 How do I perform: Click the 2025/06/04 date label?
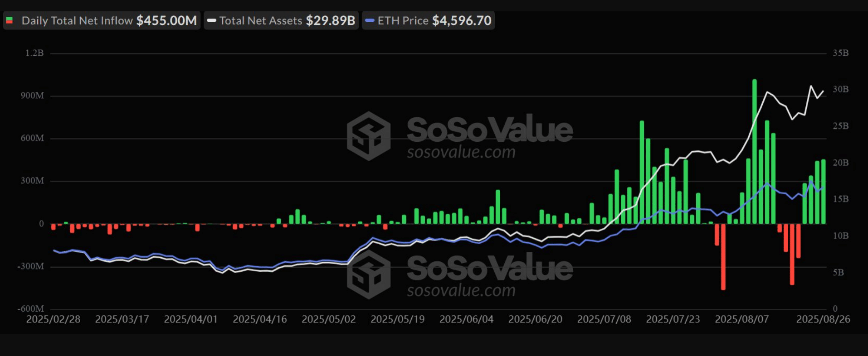[x=467, y=319]
